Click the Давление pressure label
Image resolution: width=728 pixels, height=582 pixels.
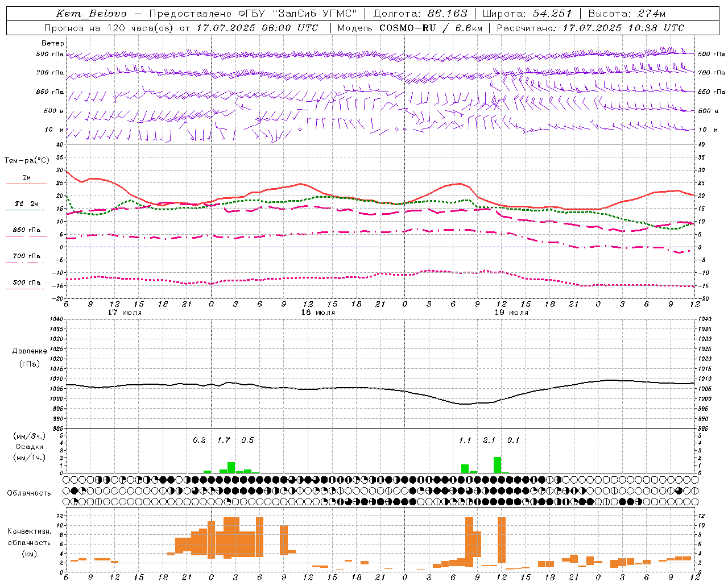click(30, 351)
